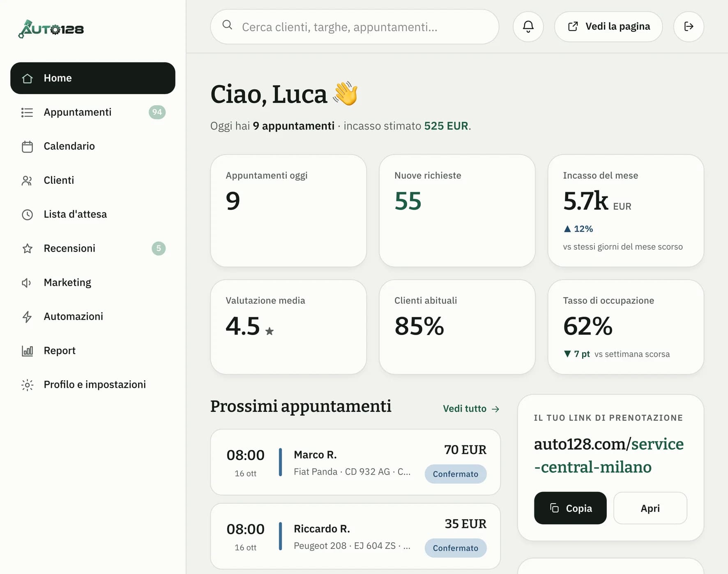Open Profilo e impostazioni
Viewport: 728px width, 574px height.
pyautogui.click(x=93, y=385)
